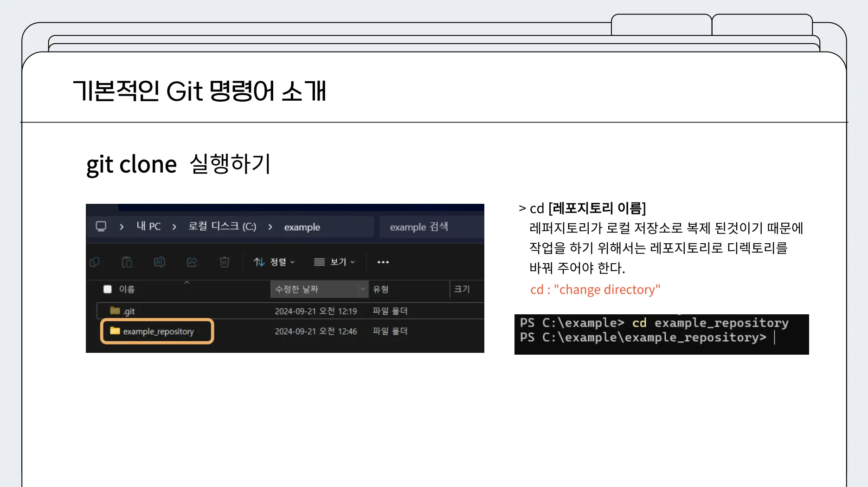Select the .git folder row
The image size is (868, 487).
(x=290, y=311)
